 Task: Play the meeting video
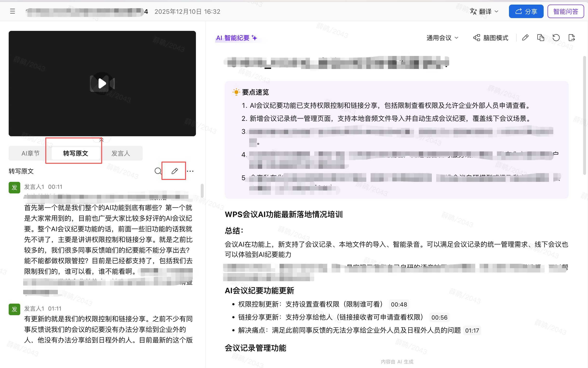click(x=102, y=83)
